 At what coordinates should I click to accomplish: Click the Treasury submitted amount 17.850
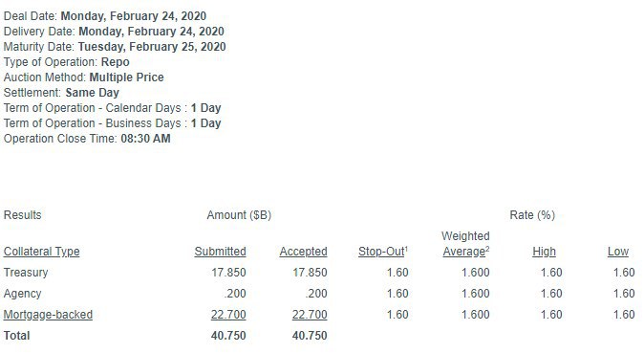coord(228,273)
